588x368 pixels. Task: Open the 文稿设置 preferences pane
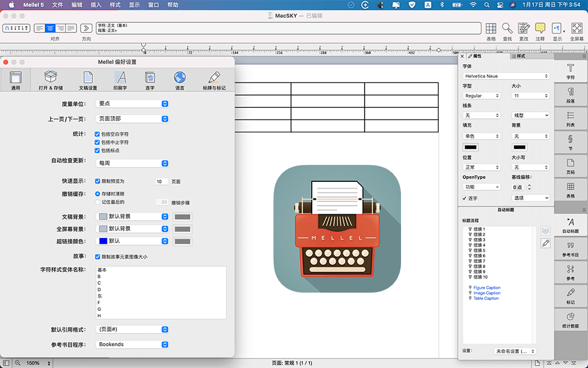[88, 80]
